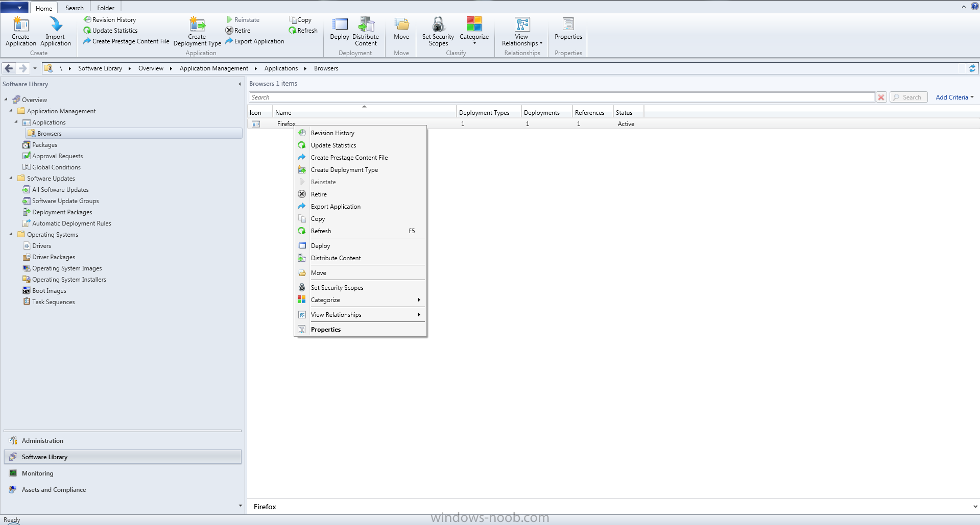The image size is (980, 525).
Task: Click the navigation Back arrow
Action: [9, 68]
